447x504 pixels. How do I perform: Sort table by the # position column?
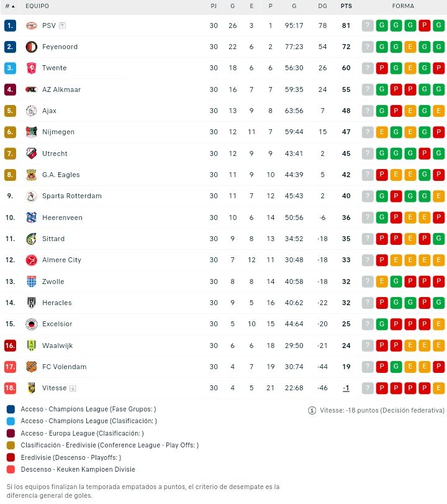pos(10,6)
